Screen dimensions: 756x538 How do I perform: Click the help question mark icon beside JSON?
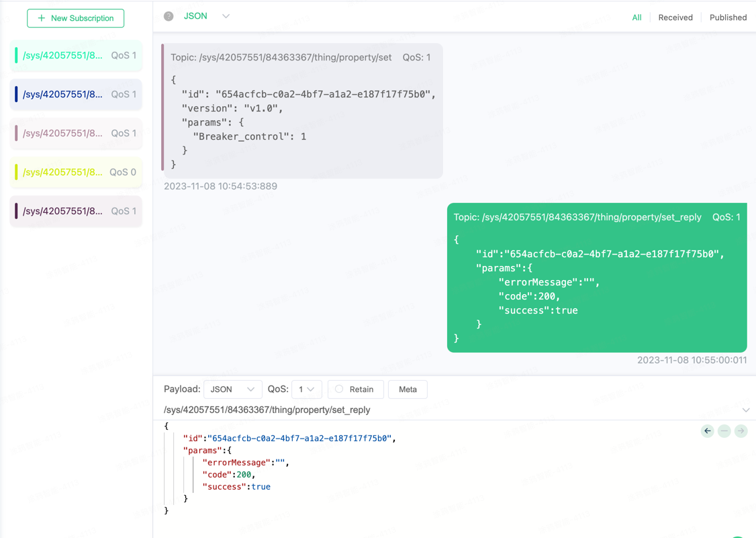[x=169, y=16]
